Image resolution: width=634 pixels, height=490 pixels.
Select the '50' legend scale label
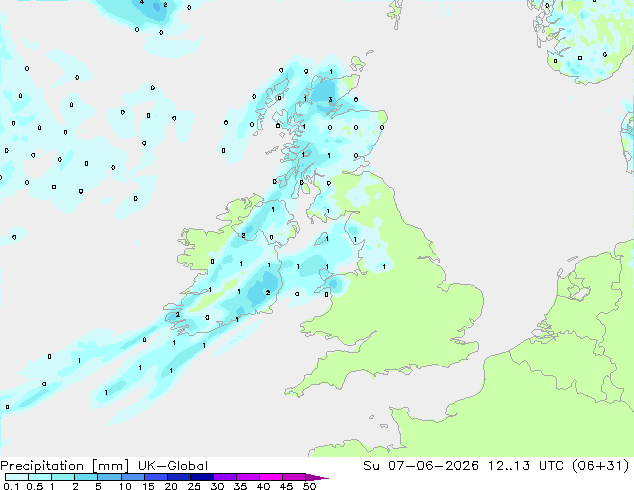click(x=309, y=486)
